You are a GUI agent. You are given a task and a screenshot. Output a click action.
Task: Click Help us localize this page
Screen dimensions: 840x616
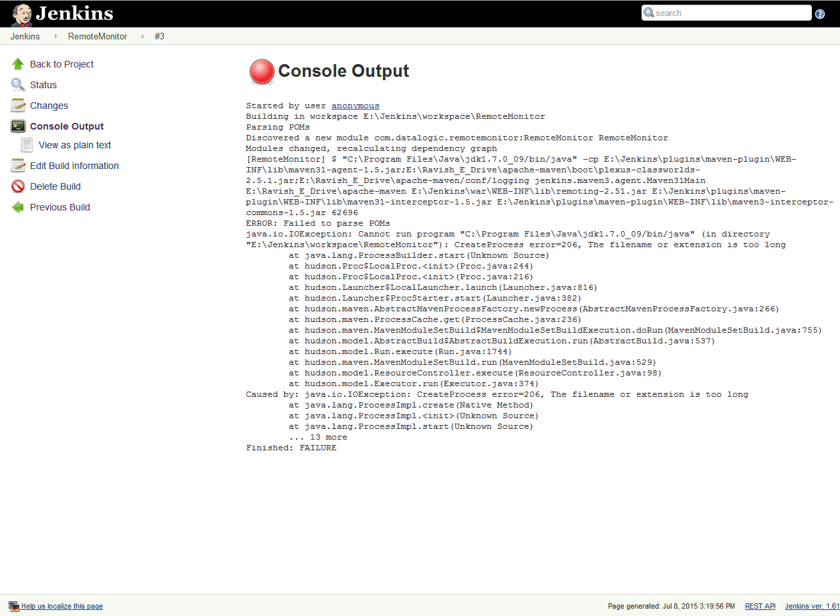62,606
